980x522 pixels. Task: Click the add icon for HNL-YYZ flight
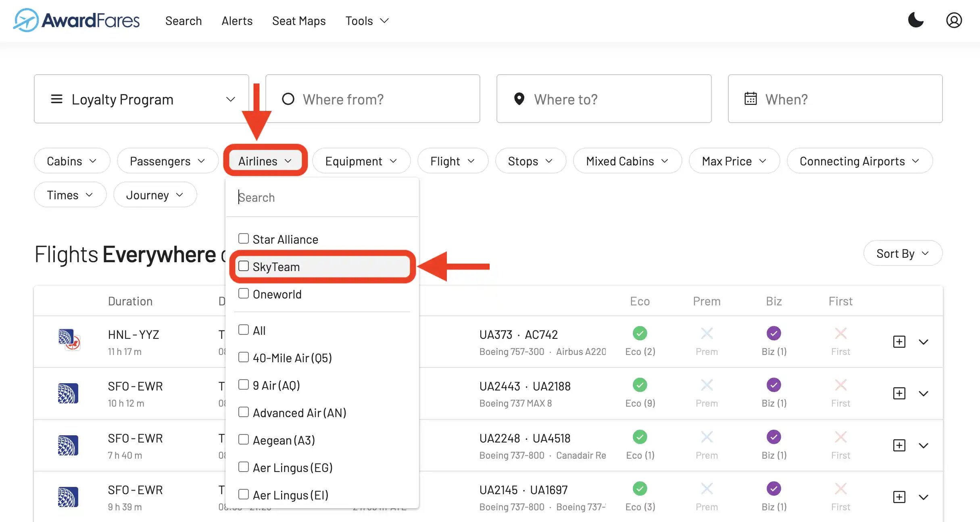[899, 342]
